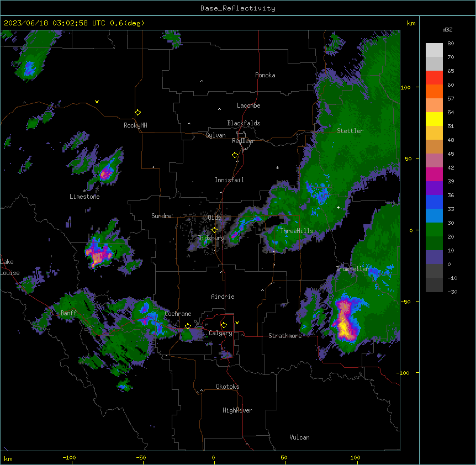476x465 pixels.
Task: Select the Airdrie label
Action: click(223, 297)
